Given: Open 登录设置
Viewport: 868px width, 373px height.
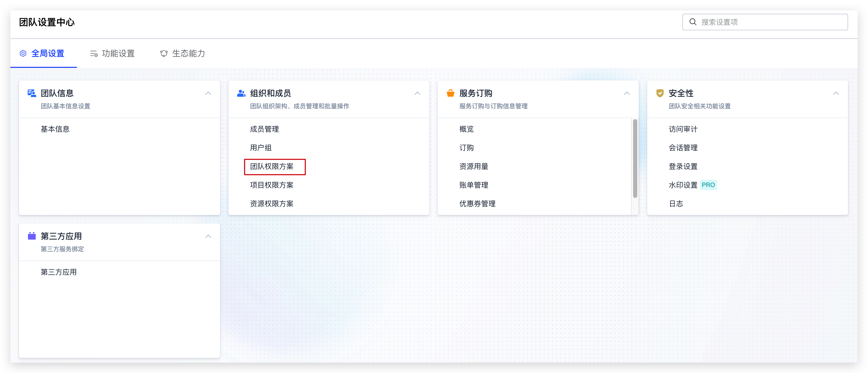Looking at the screenshot, I should [683, 167].
